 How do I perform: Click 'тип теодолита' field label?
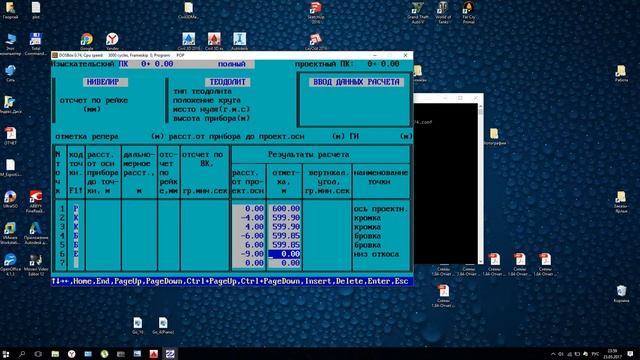pos(202,91)
